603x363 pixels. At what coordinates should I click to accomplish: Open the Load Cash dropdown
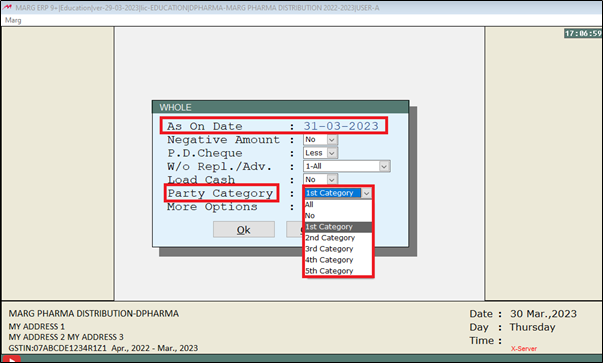pos(332,180)
